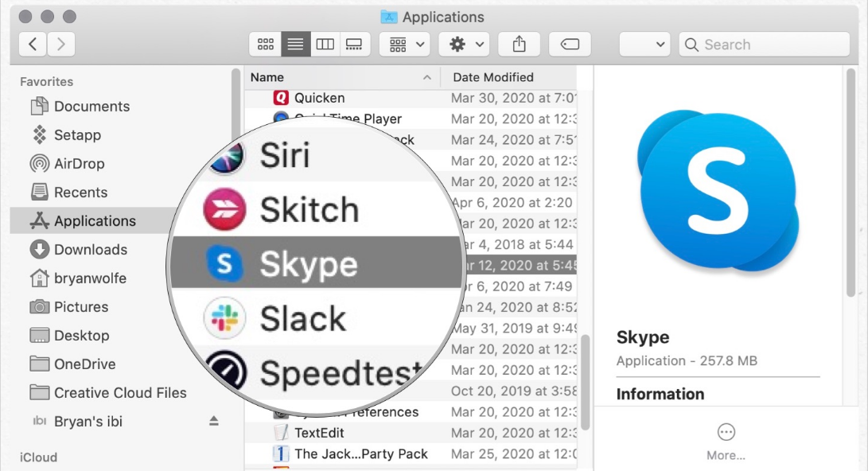Click the Skitch icon
The height and width of the screenshot is (471, 868).
tap(224, 209)
